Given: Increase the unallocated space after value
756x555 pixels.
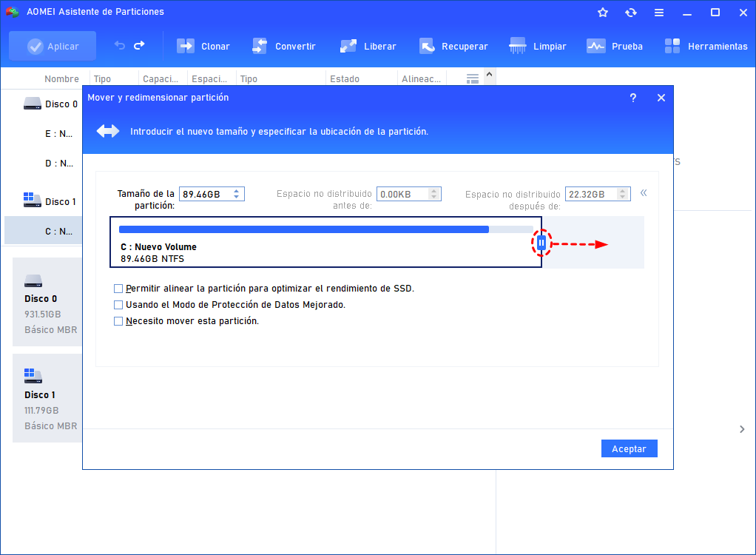Looking at the screenshot, I should (x=622, y=191).
